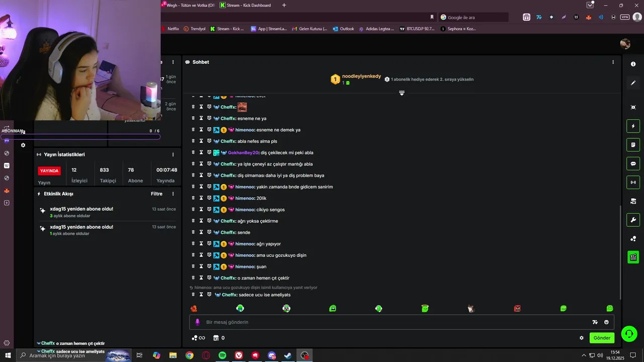The width and height of the screenshot is (644, 362).
Task: Open the Adidas Legtea bookmark
Action: click(x=376, y=29)
